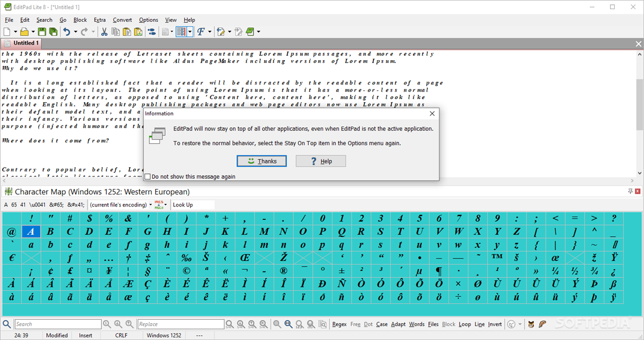Viewport: 644px width, 340px height.
Task: Save the file with the green floppy icon
Action: 43,31
